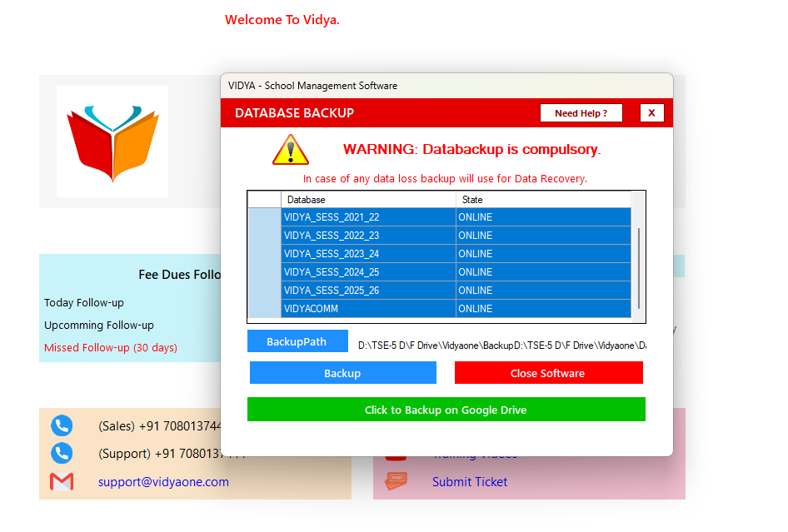This screenshot has height=532, width=788.
Task: Open support@vidyaone.com email link
Action: tap(163, 482)
